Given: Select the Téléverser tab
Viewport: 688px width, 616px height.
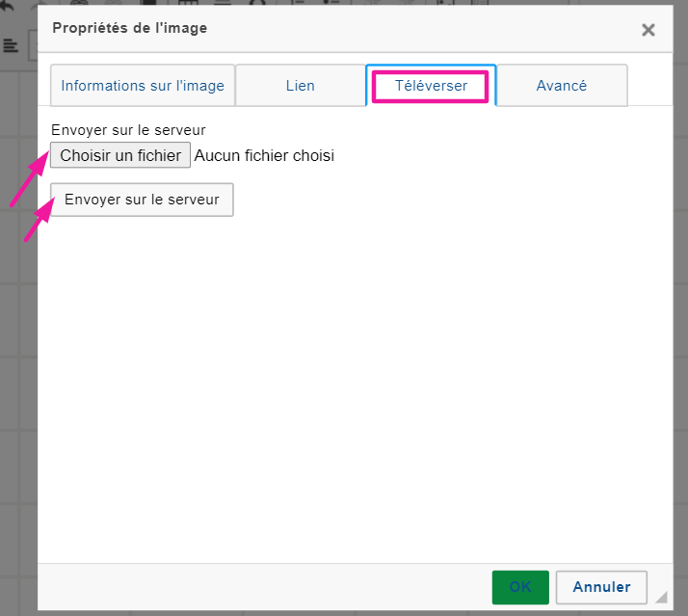Looking at the screenshot, I should pos(431,86).
